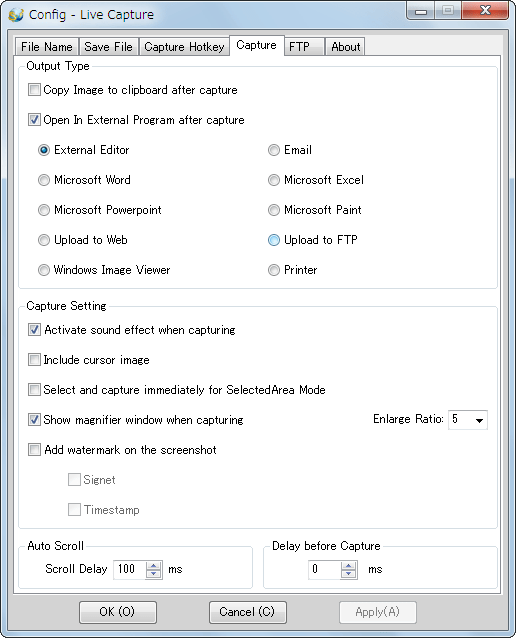Increase Delay before Capture with up arrow
This screenshot has width=516, height=638.
348,565
